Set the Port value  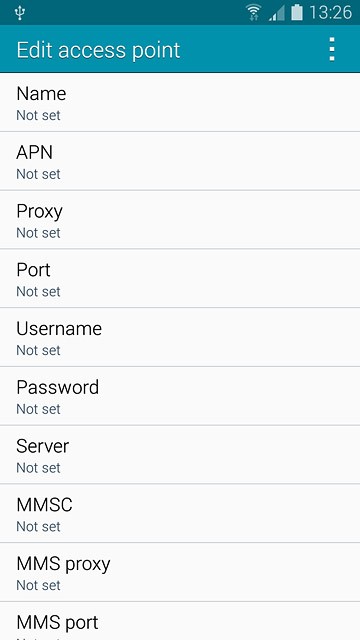point(180,279)
